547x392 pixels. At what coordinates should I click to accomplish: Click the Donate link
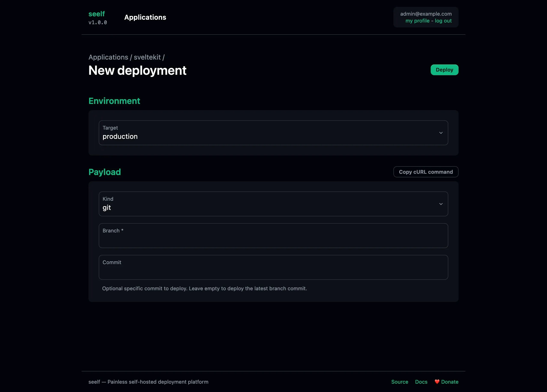[450, 382]
